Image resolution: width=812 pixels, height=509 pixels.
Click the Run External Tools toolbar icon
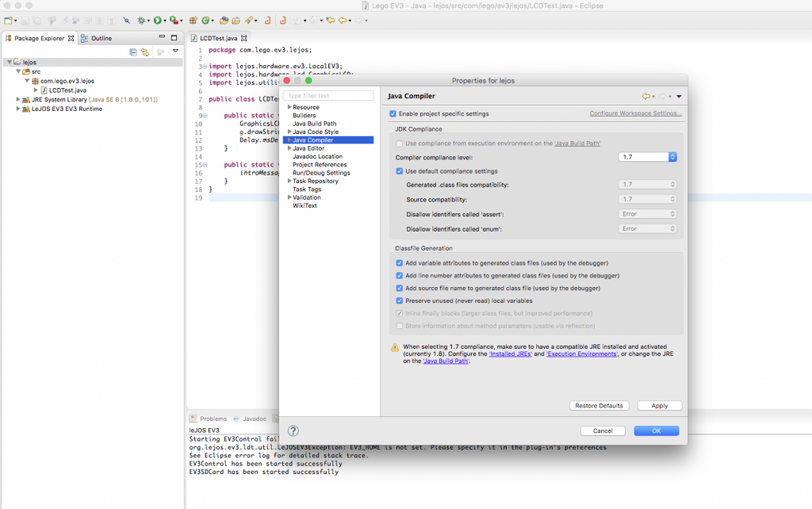click(173, 21)
